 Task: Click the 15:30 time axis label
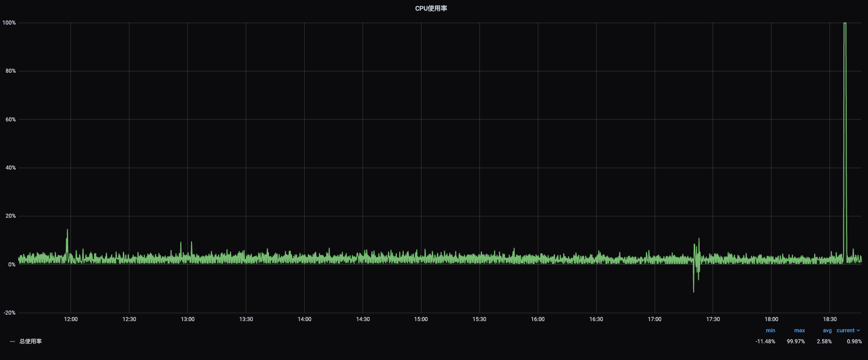click(x=479, y=319)
